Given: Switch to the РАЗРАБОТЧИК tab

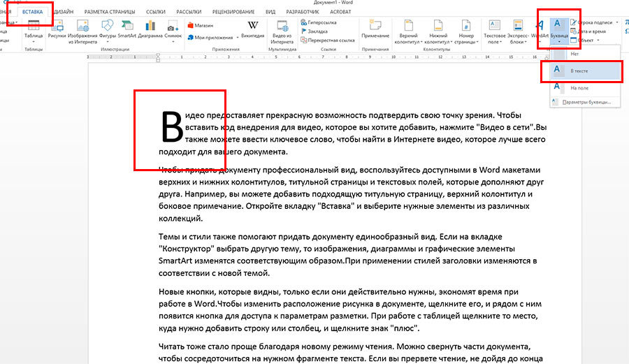Looking at the screenshot, I should coord(303,12).
